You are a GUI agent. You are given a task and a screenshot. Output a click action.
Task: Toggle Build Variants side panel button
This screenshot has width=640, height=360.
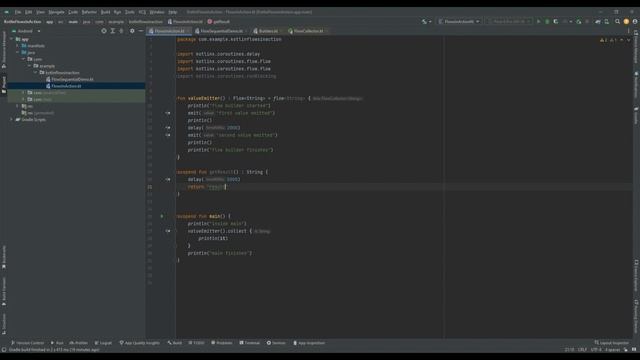[x=4, y=292]
